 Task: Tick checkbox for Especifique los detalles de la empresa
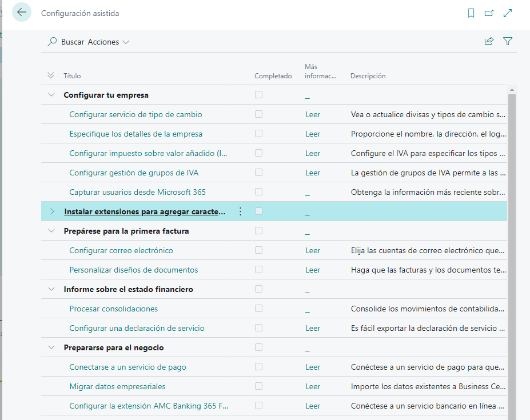[x=258, y=134]
